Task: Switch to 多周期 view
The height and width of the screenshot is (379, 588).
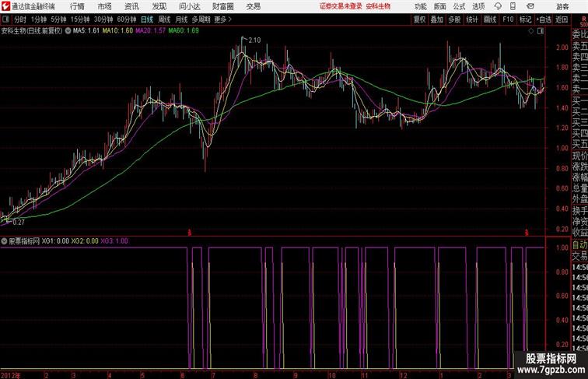Action: click(201, 19)
